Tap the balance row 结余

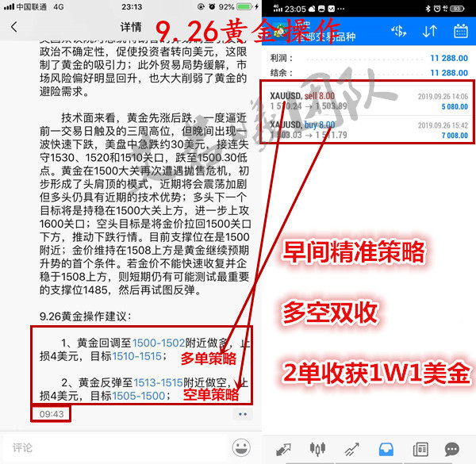click(x=369, y=73)
